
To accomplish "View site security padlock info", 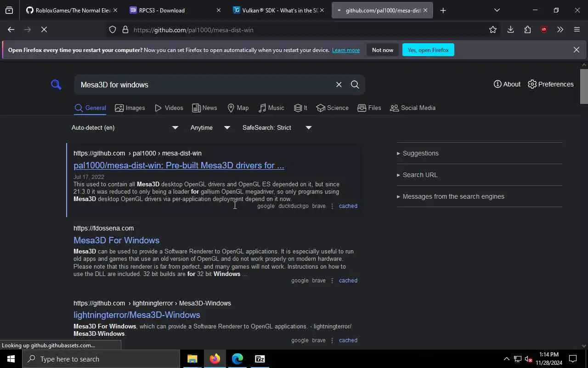I will point(125,30).
